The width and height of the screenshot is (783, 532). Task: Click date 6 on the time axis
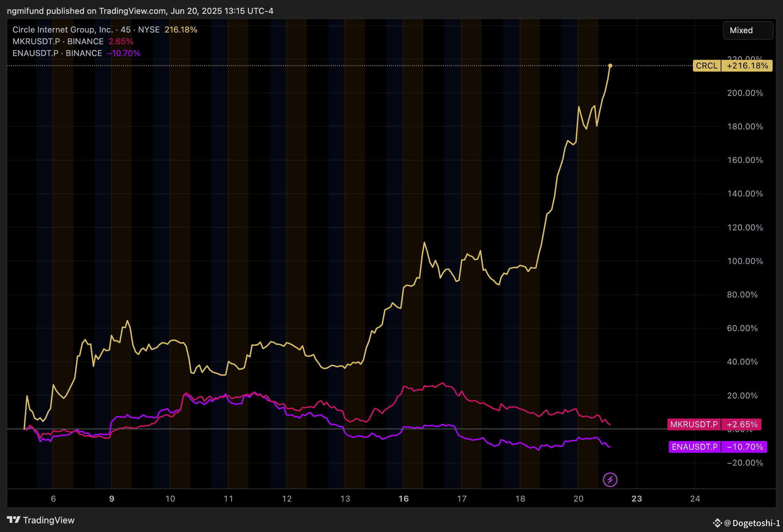pos(53,499)
